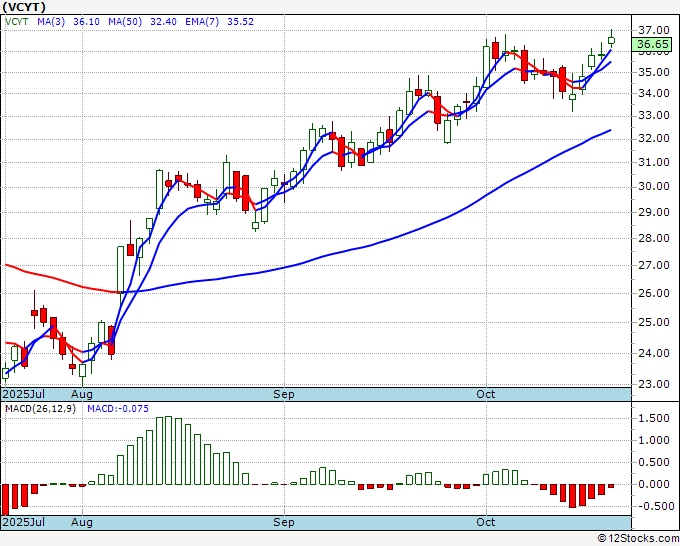Click Oct on the MACD panel axis
This screenshot has height=546, width=680.
pos(485,522)
